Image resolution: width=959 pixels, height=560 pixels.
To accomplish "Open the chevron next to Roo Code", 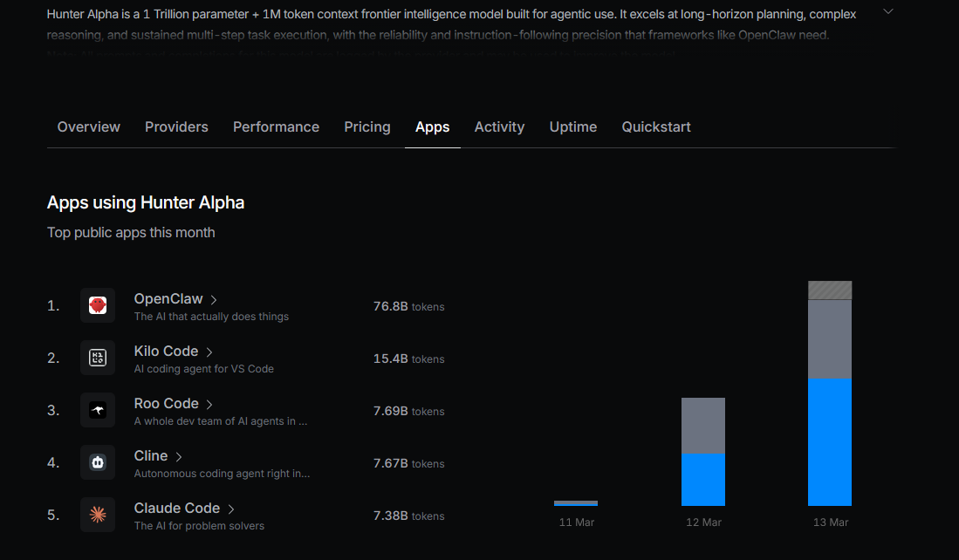I will [209, 404].
